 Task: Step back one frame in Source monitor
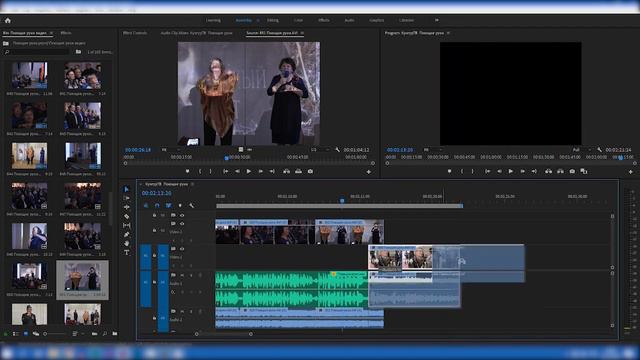pos(237,171)
